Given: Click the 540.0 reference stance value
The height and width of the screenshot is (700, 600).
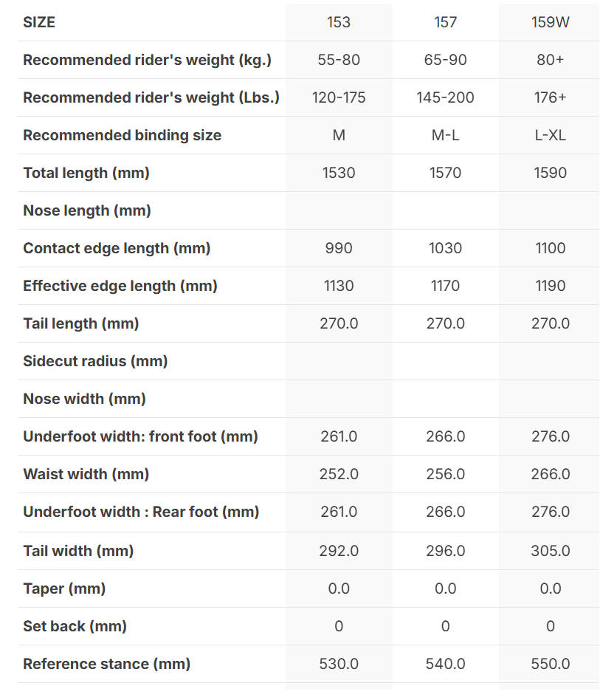Looking at the screenshot, I should pyautogui.click(x=446, y=664).
